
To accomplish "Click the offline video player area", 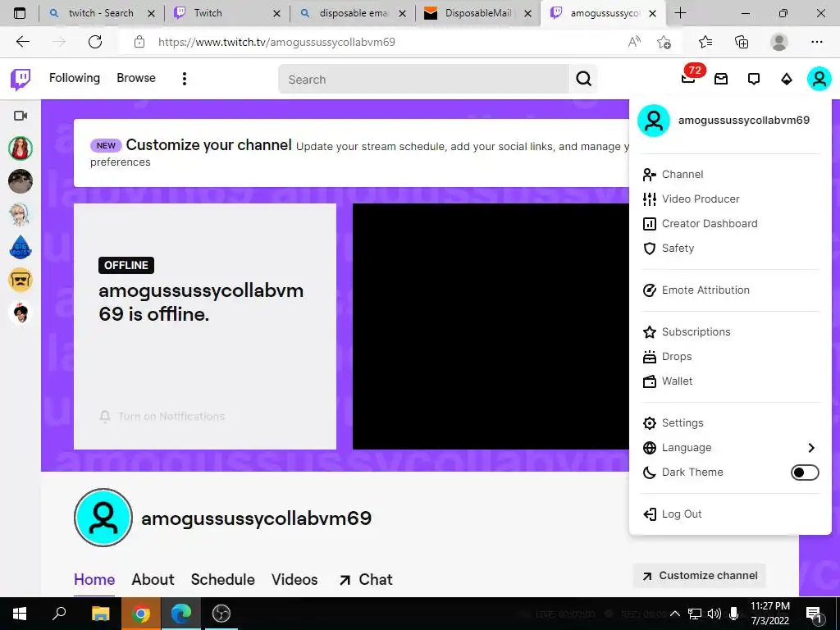I will click(x=491, y=326).
